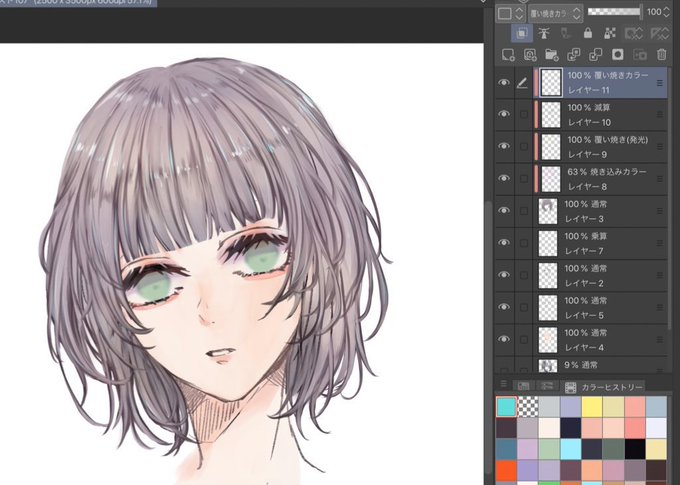Toggle clip to layer below icon
Screen dimensions: 680x485
click(522, 33)
